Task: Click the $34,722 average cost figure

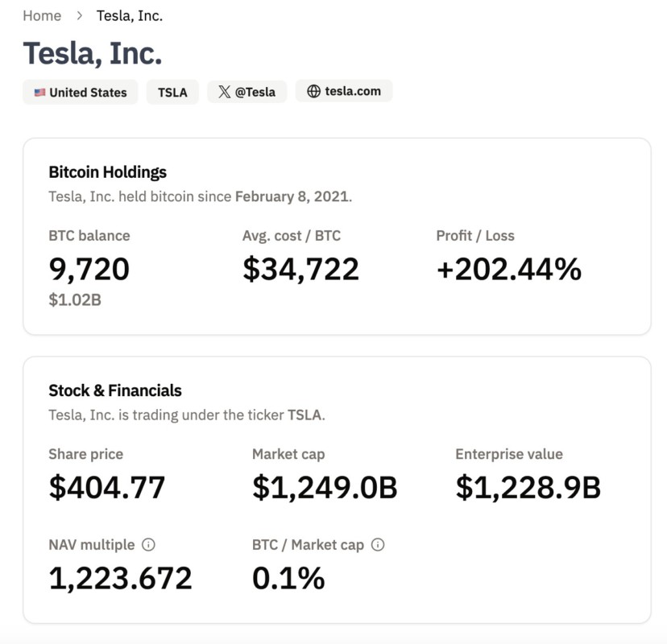Action: 300,269
